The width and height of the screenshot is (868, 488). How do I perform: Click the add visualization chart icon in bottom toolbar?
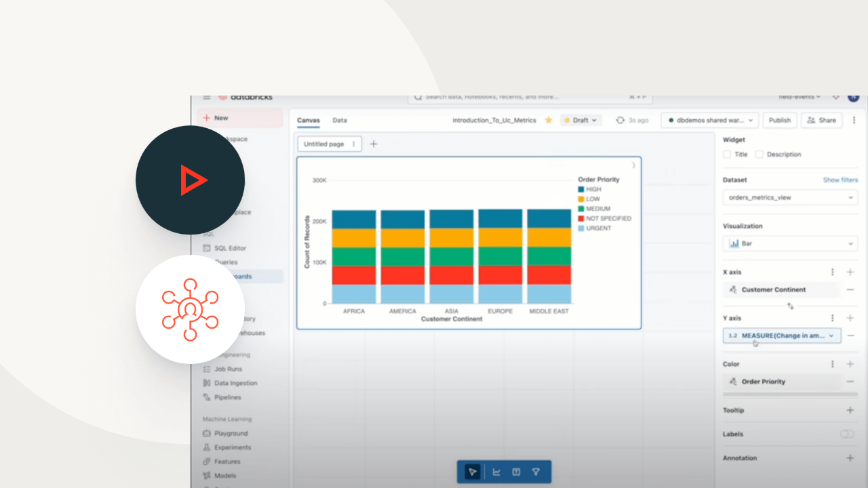point(496,472)
